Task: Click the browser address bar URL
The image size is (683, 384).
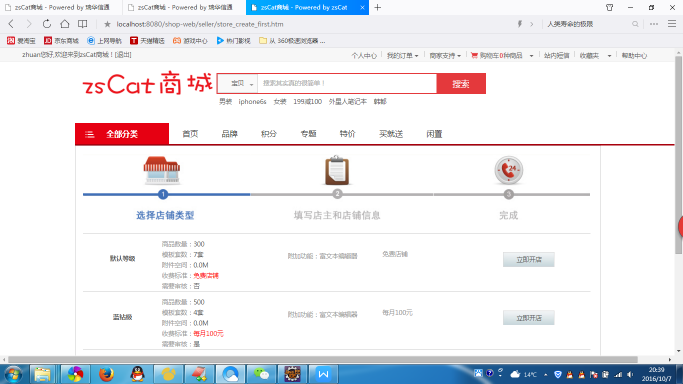Action: coord(200,24)
